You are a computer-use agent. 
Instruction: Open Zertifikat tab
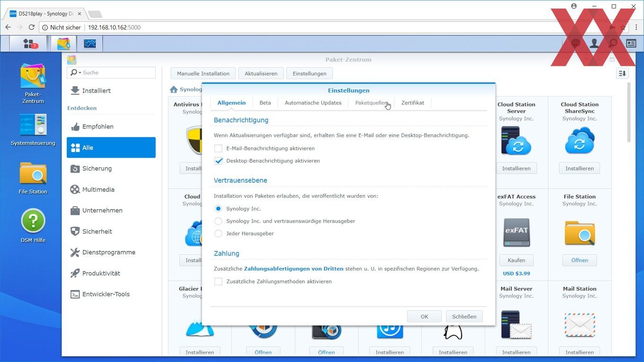coord(412,103)
